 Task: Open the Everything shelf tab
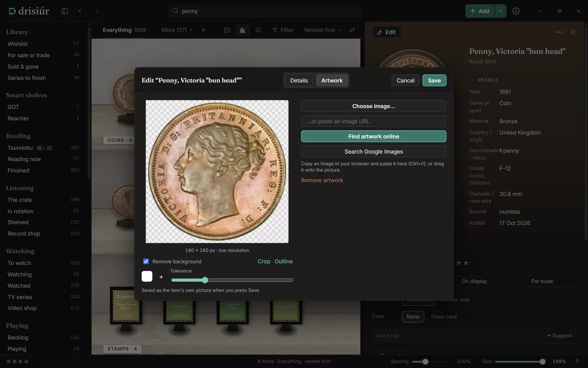[x=124, y=30]
